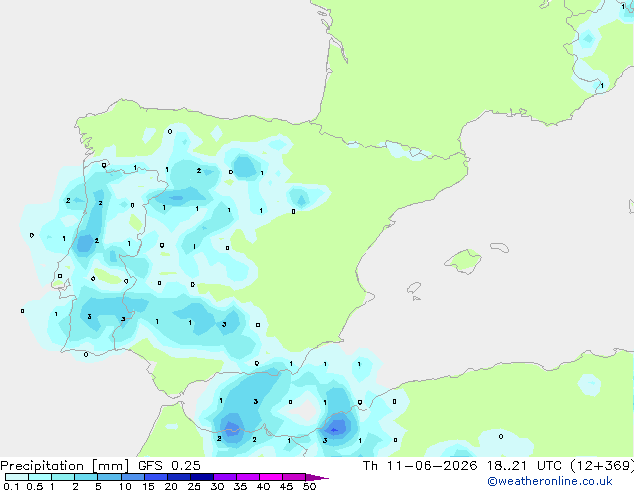This screenshot has height=490, width=634.
Task: Click the 0.5–1 mm legend color box
Action: tap(40, 477)
